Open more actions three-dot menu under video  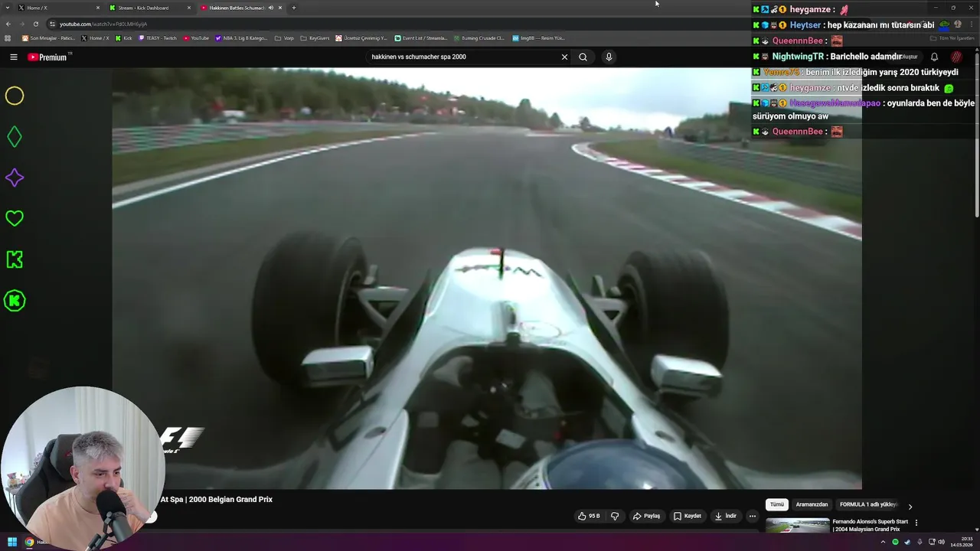(752, 516)
